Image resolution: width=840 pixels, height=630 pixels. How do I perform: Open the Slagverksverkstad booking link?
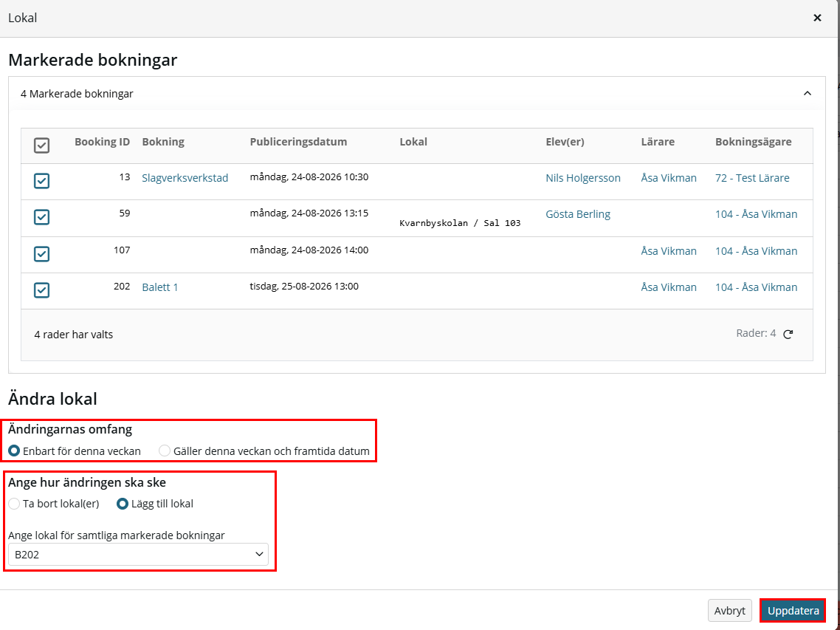click(x=185, y=178)
